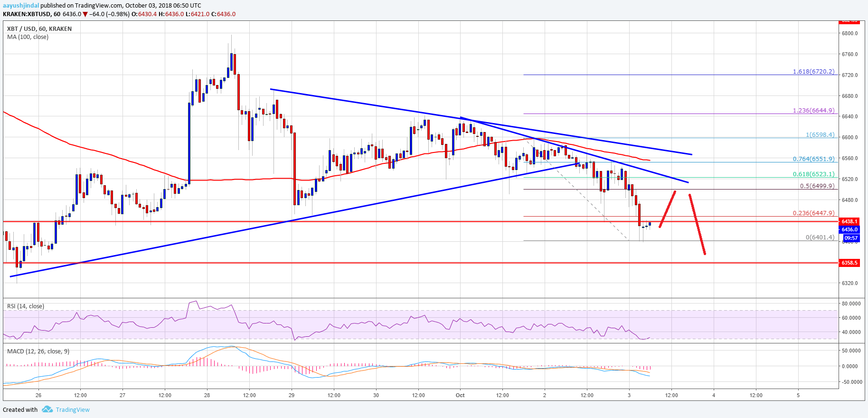This screenshot has height=418, width=868.
Task: Select the MA (100, close) indicator label
Action: coord(28,37)
